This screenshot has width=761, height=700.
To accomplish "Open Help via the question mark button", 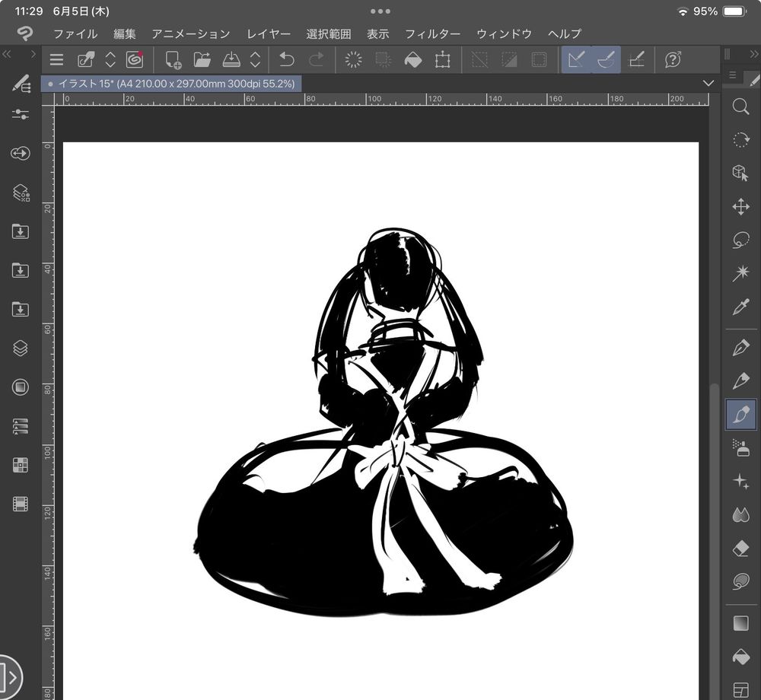I will pos(673,59).
